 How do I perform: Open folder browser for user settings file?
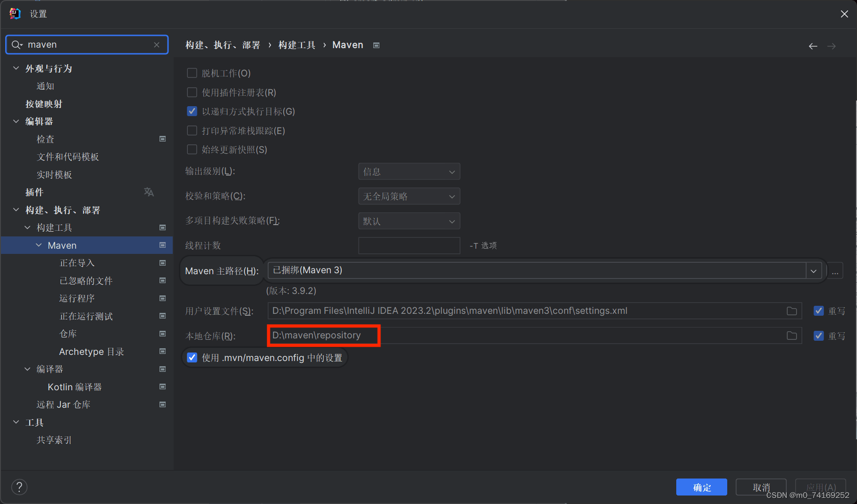[792, 311]
